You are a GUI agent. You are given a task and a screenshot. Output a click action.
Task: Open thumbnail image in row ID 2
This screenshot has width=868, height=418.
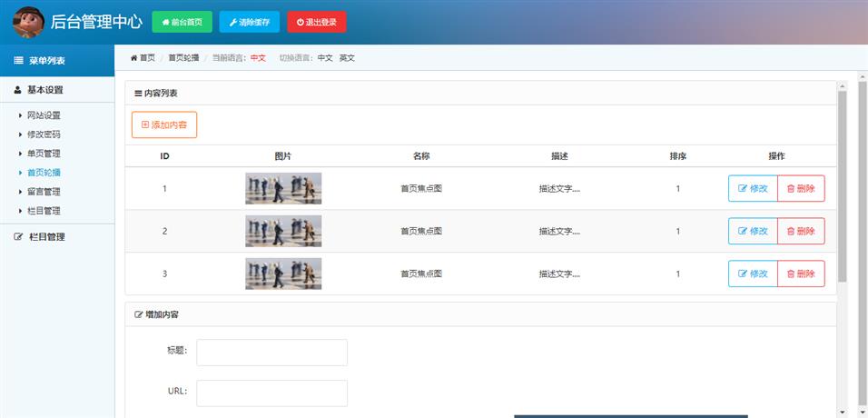coord(283,231)
